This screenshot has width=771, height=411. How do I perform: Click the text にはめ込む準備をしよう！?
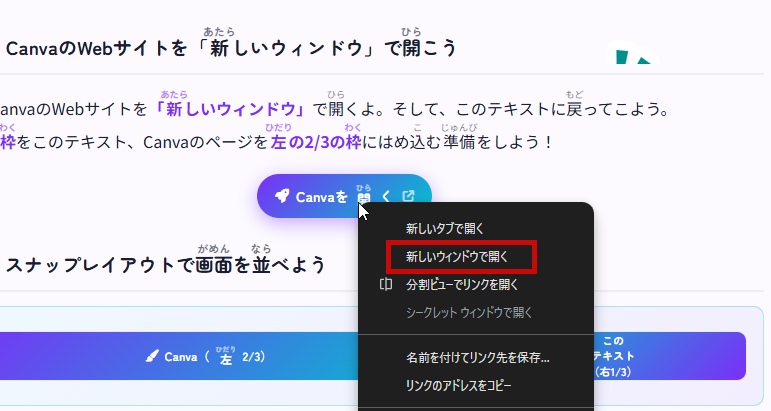click(x=457, y=142)
